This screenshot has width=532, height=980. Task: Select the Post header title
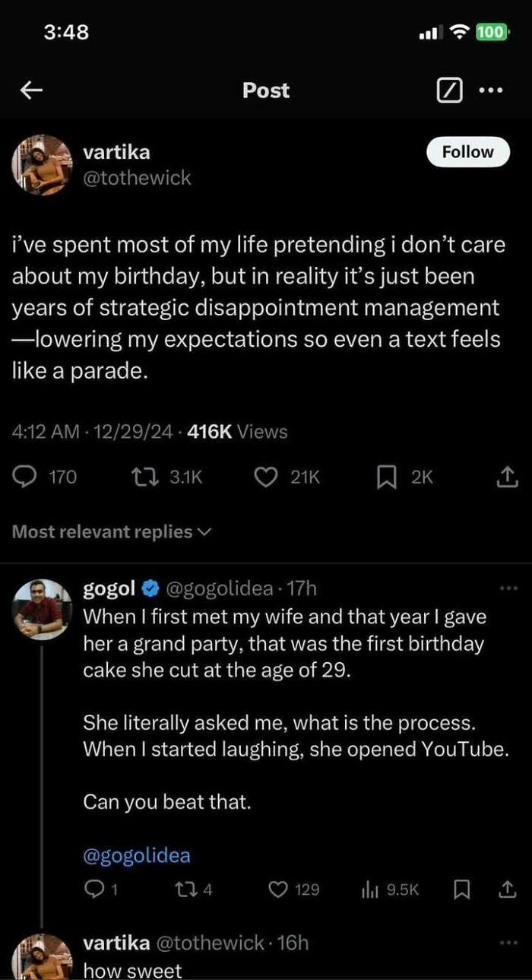(x=265, y=90)
